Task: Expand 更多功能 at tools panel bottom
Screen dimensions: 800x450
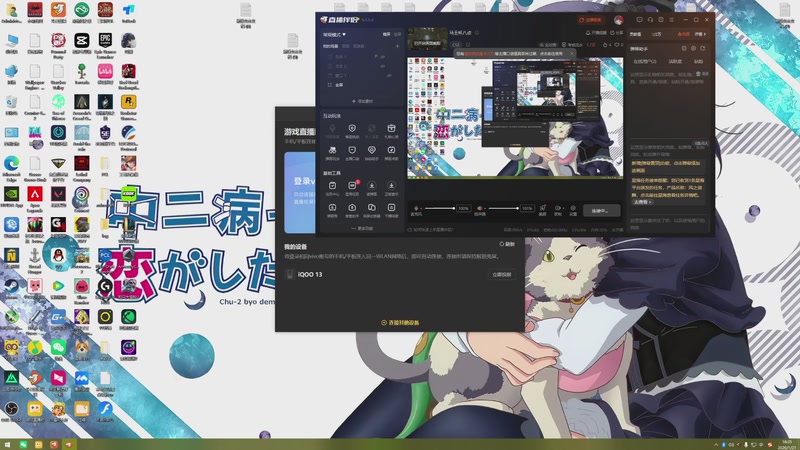Action: tap(362, 229)
